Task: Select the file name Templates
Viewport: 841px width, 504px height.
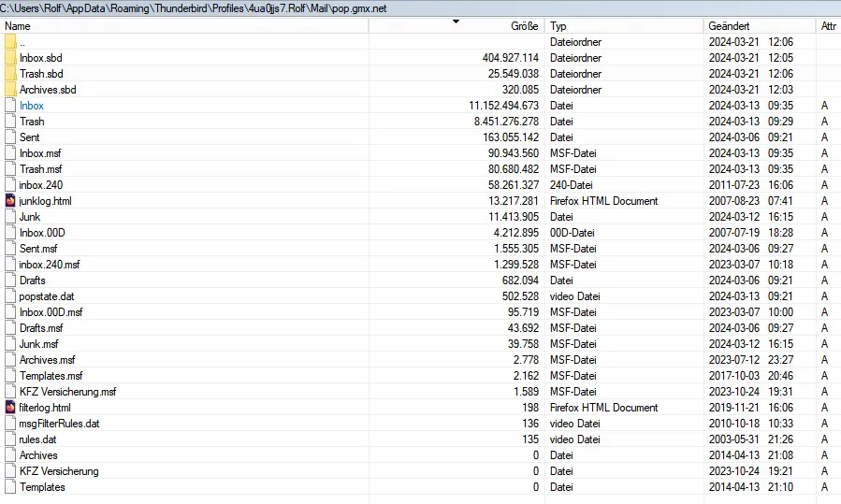Action: 42,487
